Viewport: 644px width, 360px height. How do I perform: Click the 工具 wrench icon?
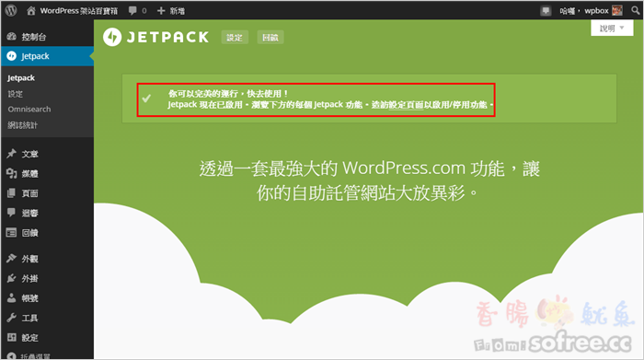click(x=11, y=318)
